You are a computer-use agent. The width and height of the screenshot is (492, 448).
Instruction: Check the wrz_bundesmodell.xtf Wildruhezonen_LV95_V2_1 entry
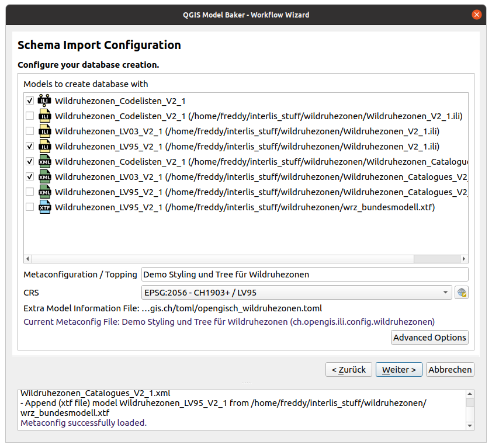(30, 207)
